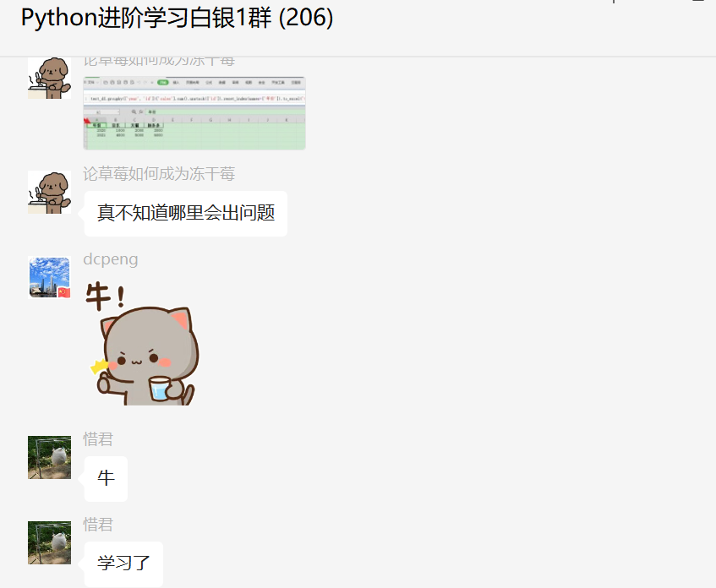
Task: Open 惜君's avatar beside 学习了 message
Action: 49,543
